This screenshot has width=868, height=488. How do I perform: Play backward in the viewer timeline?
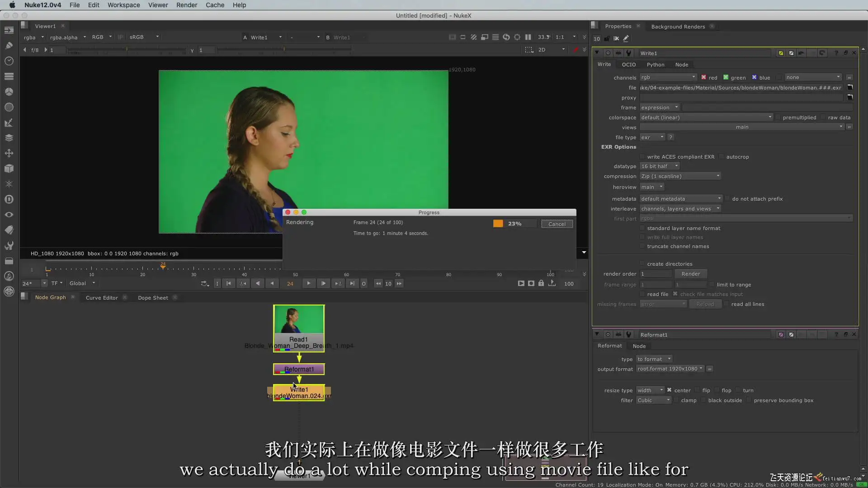pos(272,284)
